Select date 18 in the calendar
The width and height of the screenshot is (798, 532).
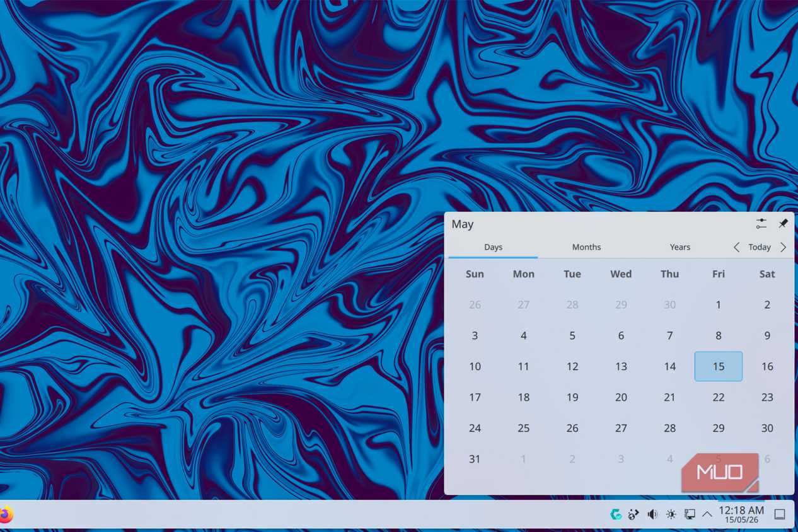pos(523,397)
